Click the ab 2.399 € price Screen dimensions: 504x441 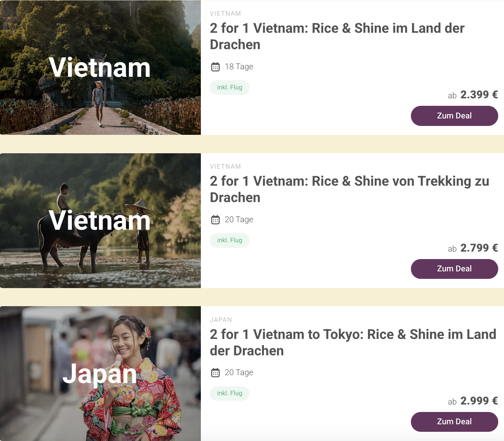click(473, 95)
